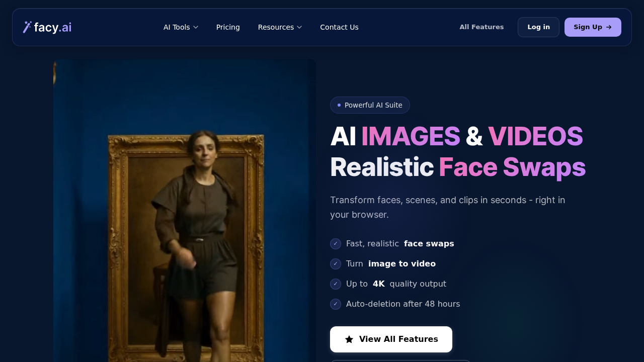Click the 'Face Swaps' gradient heading words
The height and width of the screenshot is (362, 644).
(512, 167)
